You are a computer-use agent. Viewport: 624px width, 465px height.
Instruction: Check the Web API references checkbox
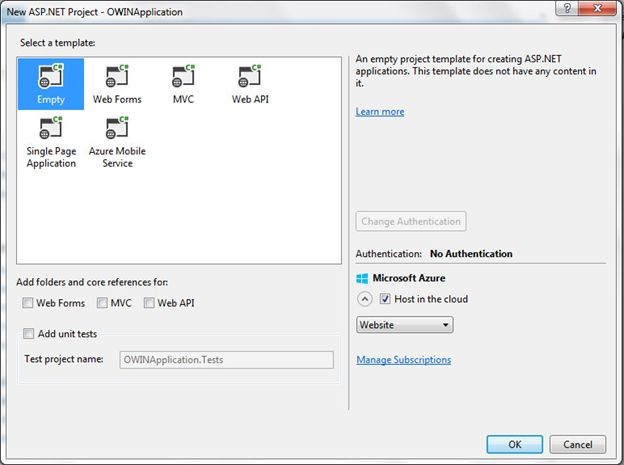pos(149,303)
